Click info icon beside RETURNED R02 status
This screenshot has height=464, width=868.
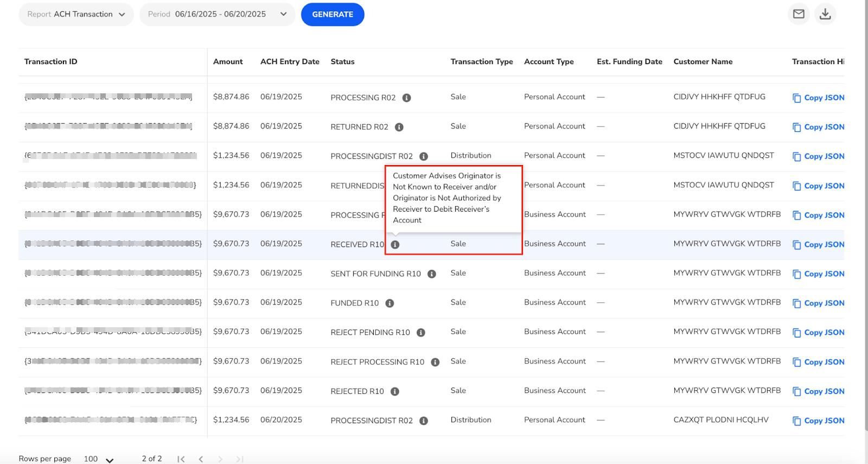coord(399,127)
